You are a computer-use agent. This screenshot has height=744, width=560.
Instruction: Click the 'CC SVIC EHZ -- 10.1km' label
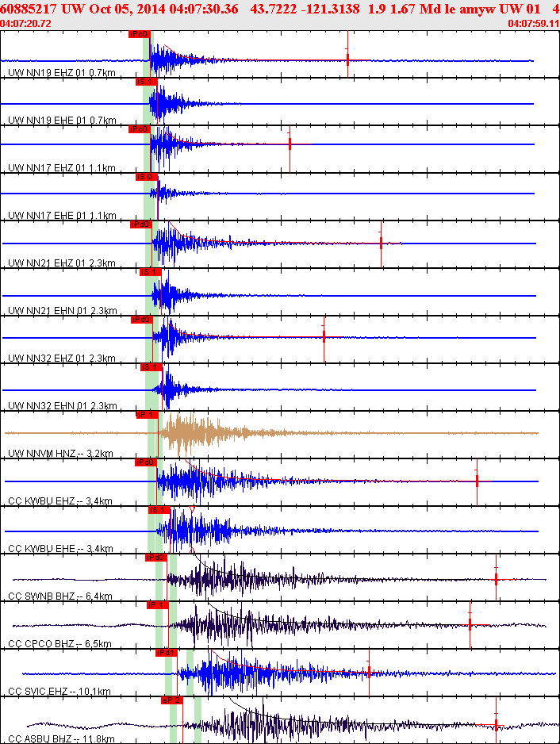59,691
